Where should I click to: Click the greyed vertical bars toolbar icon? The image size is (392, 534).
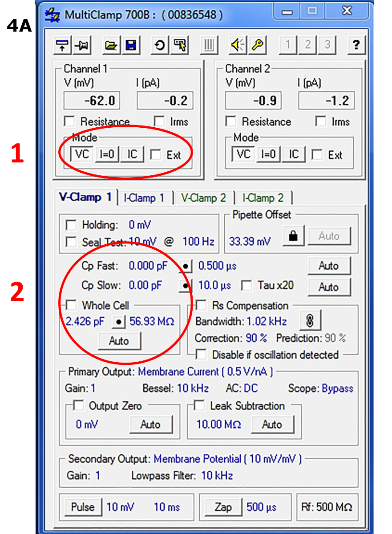click(209, 44)
